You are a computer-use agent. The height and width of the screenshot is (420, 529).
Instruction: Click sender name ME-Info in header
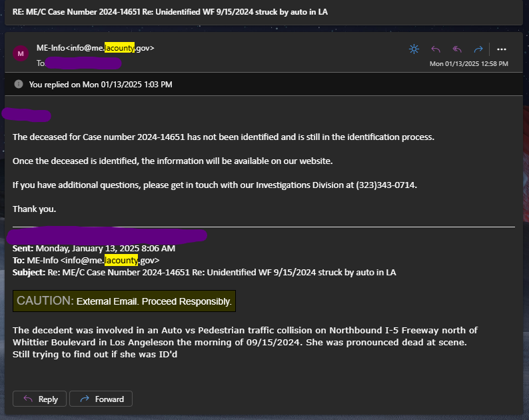coord(51,48)
